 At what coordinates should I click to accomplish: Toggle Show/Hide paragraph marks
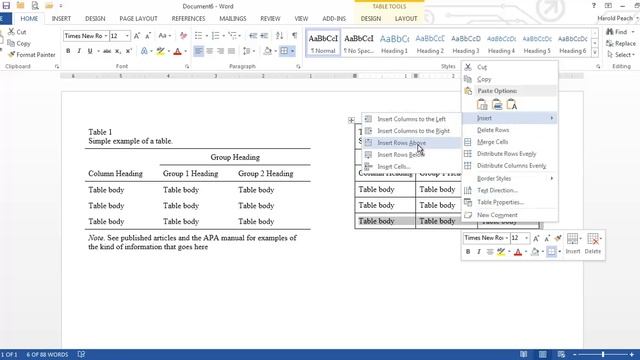click(294, 36)
